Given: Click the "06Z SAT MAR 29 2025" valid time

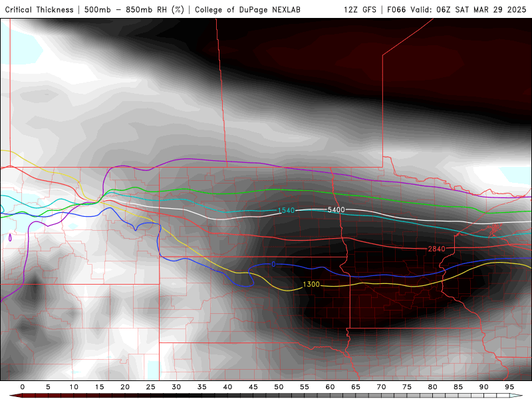Looking at the screenshot, I should (481, 10).
